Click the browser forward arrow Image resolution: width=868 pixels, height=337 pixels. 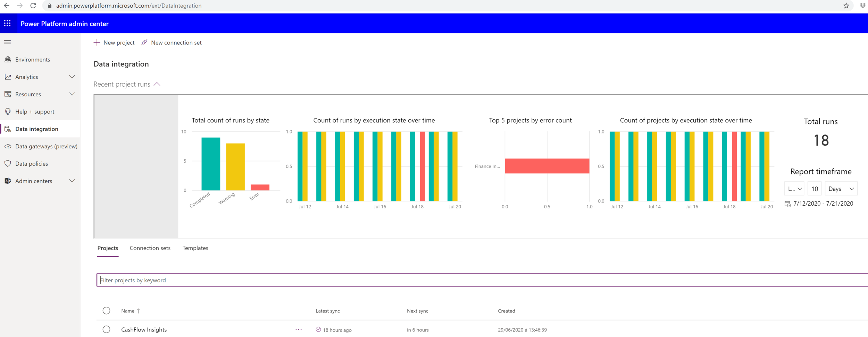(20, 6)
